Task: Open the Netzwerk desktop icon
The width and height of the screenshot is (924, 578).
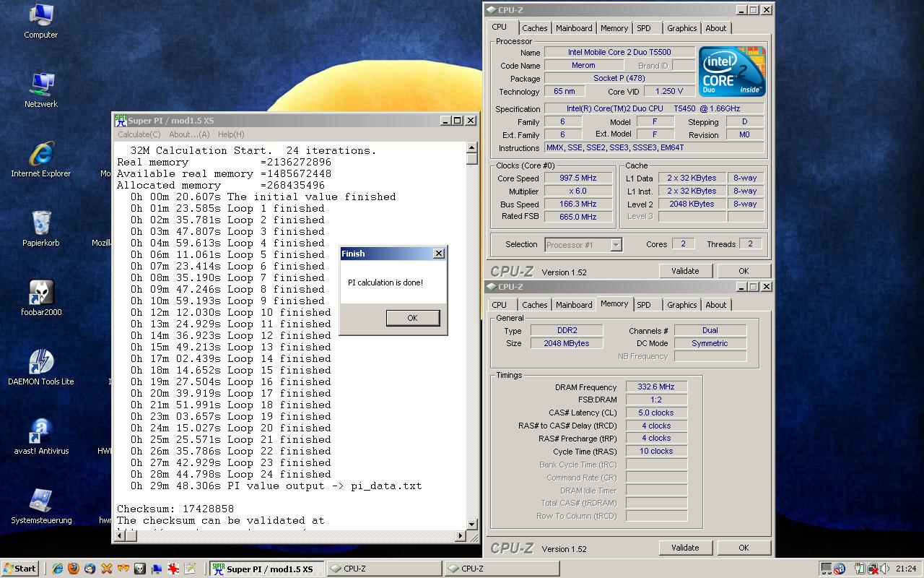Action: pos(41,90)
